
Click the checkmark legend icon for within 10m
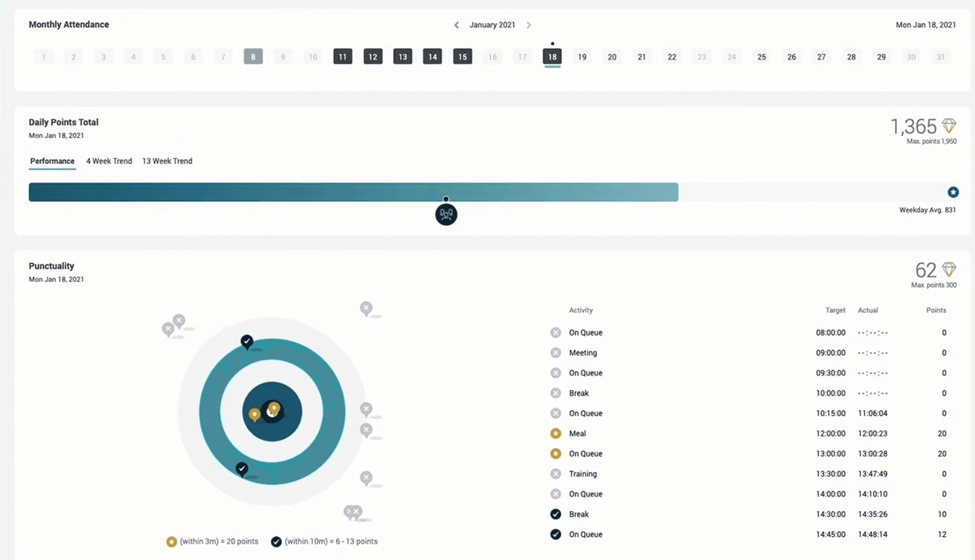click(x=276, y=541)
